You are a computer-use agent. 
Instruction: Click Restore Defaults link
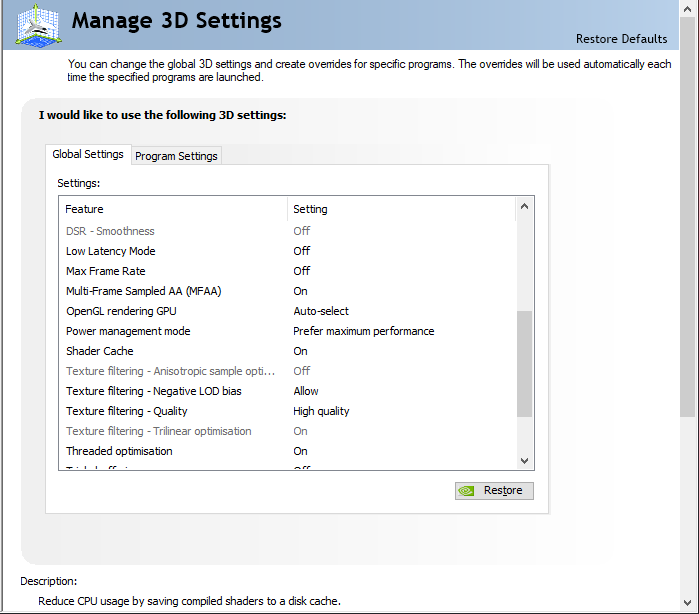(621, 39)
